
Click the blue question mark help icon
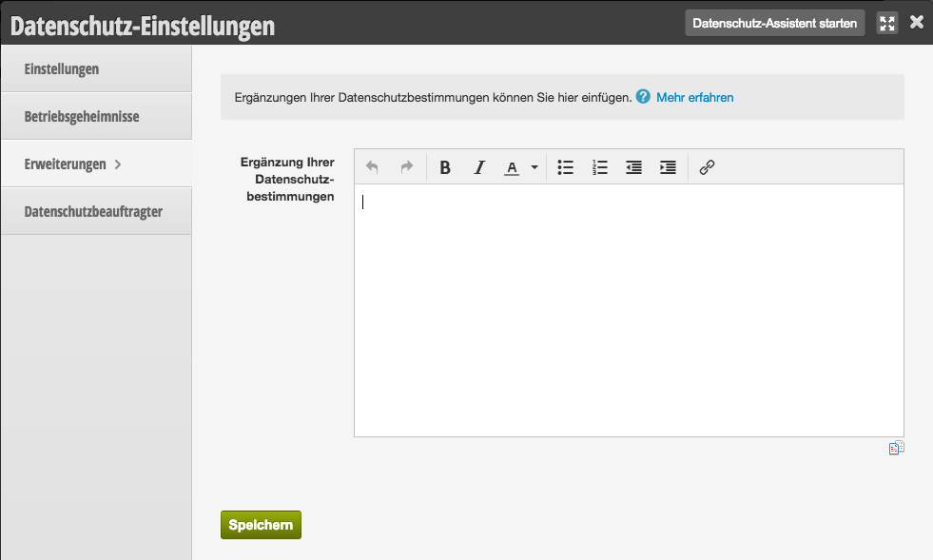coord(643,96)
